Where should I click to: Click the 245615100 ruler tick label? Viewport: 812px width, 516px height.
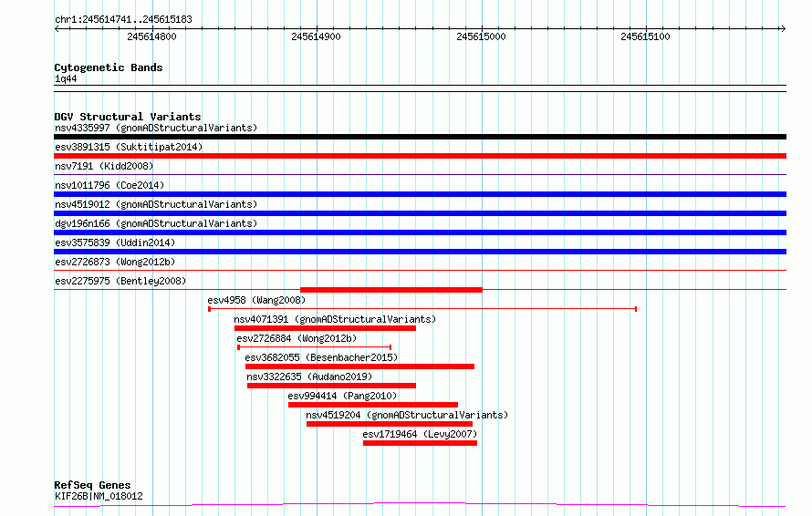point(645,36)
